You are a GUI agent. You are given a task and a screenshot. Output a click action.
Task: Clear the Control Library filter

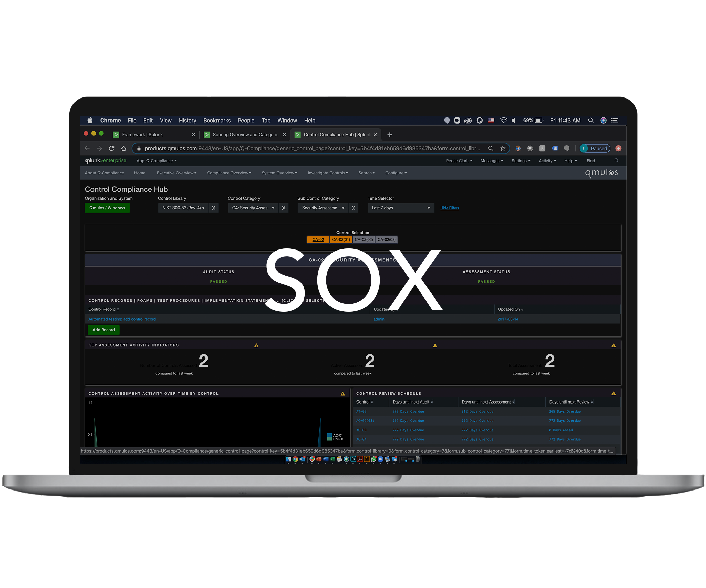pyautogui.click(x=214, y=208)
